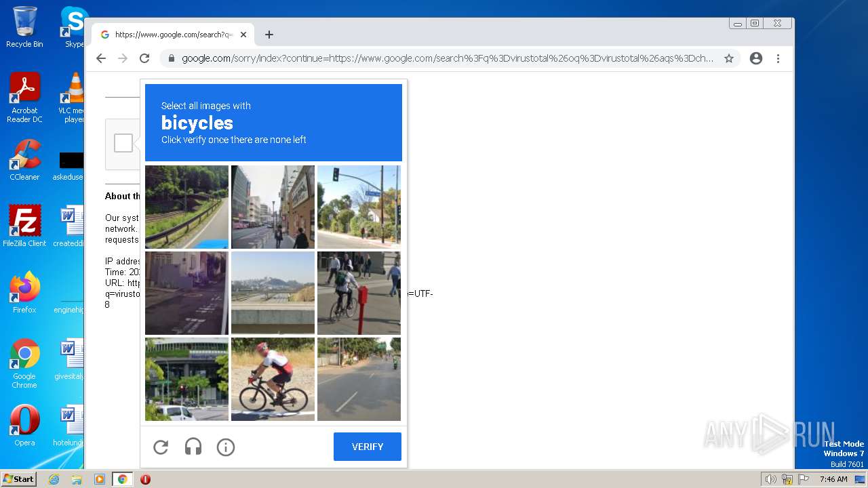Open the hotelund Word document on the desktop
This screenshot has width=868, height=488.
[x=69, y=425]
